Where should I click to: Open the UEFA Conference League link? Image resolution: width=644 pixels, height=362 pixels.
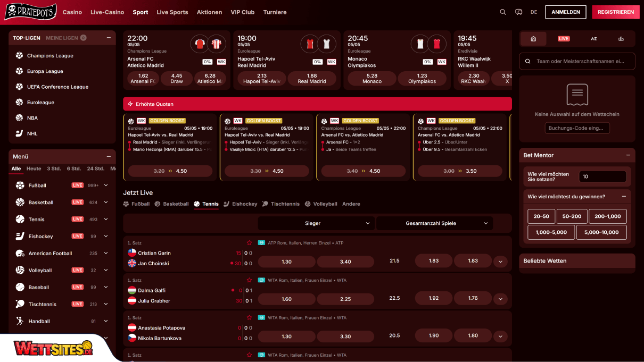(58, 87)
